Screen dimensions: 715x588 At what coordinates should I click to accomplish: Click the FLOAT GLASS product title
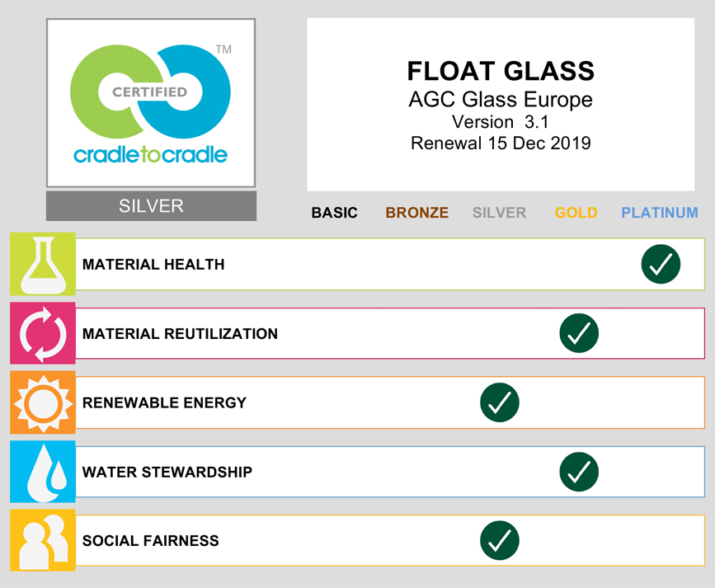pyautogui.click(x=501, y=71)
